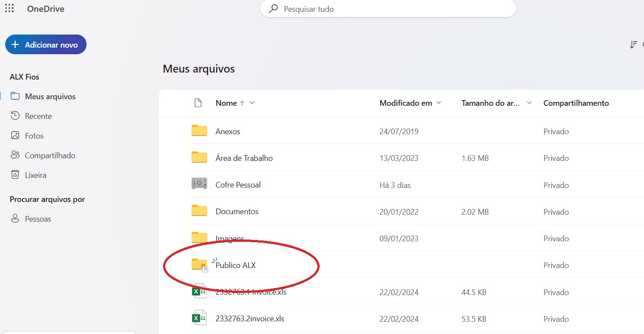
Task: Click the Meus arquivos folder icon in sidebar
Action: (x=15, y=96)
